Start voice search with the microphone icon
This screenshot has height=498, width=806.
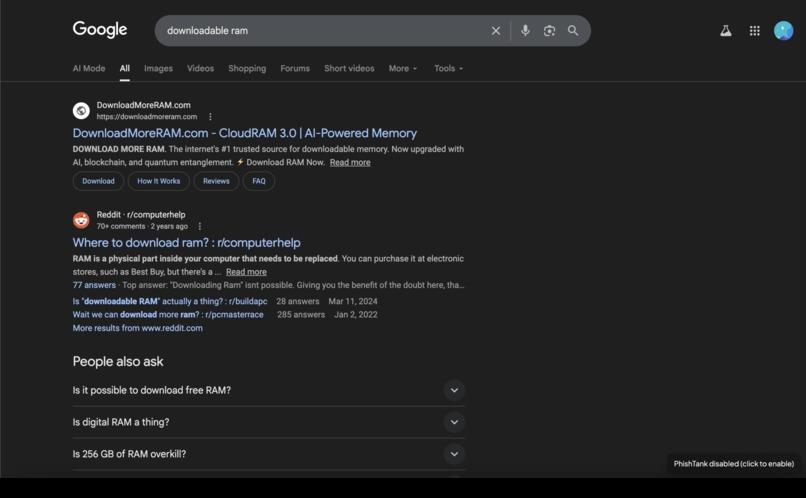[525, 30]
